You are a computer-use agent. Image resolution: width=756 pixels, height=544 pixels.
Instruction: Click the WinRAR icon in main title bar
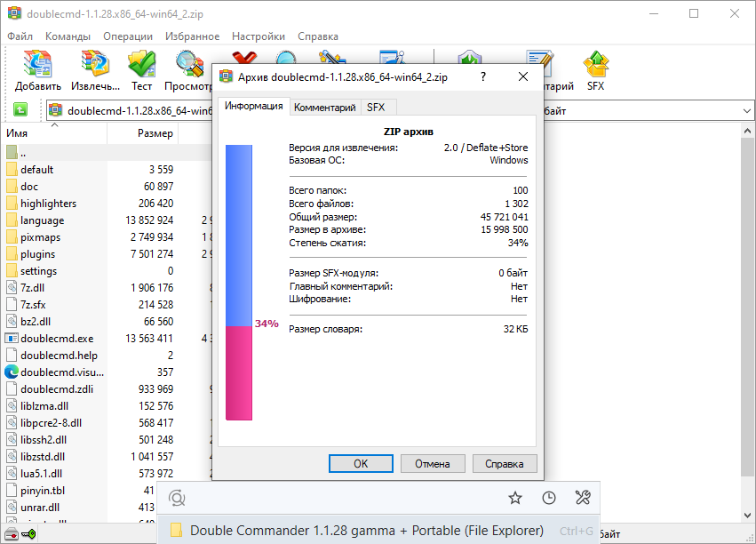pyautogui.click(x=14, y=13)
